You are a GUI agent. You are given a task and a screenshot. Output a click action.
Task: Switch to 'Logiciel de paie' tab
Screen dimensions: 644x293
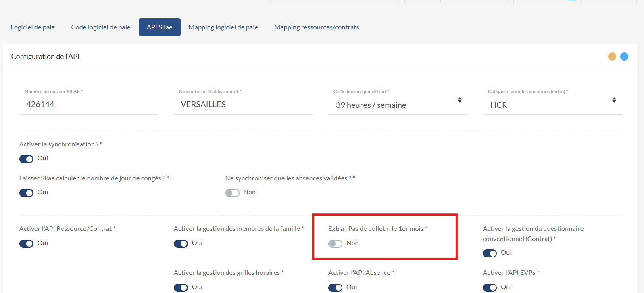[x=33, y=27]
